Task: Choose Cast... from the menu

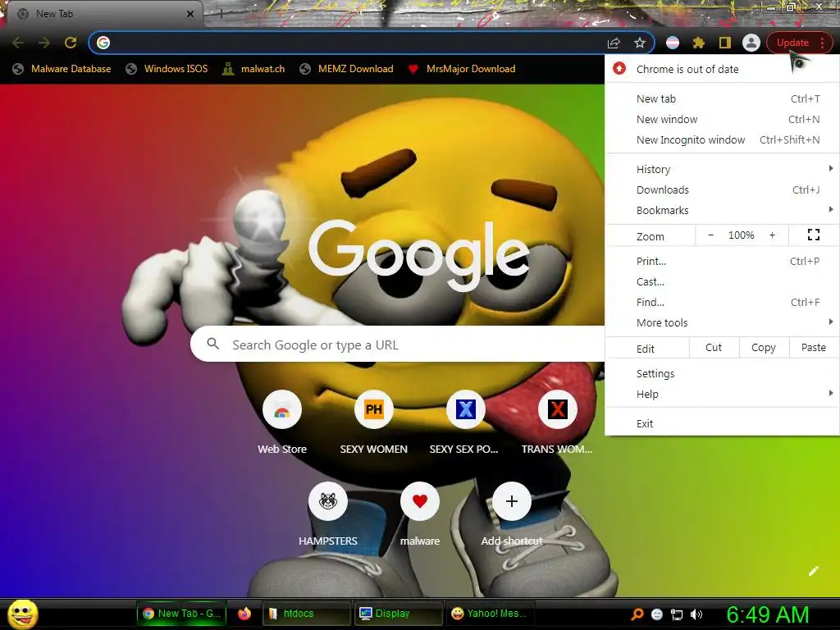Action: [x=722, y=281]
